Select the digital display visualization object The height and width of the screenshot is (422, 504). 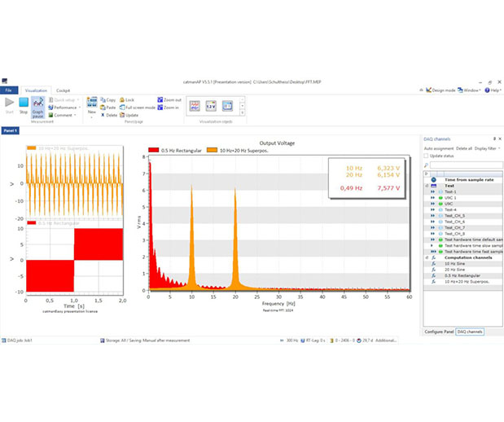[x=210, y=106]
